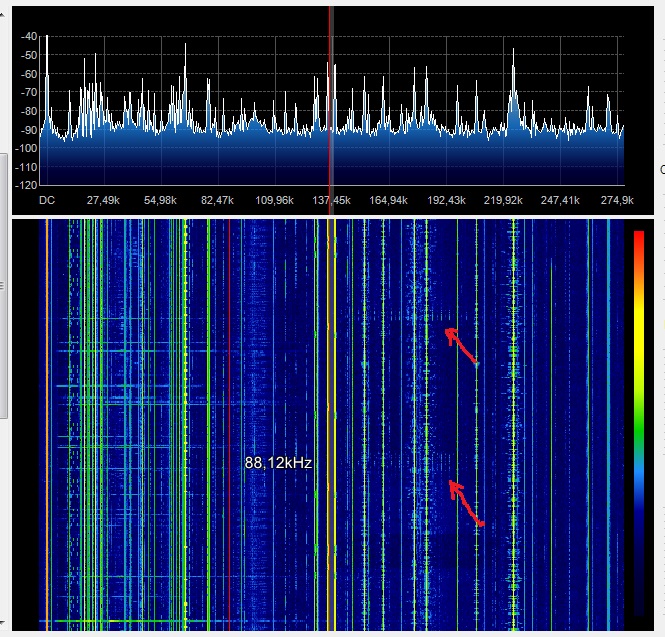The height and width of the screenshot is (637, 665).
Task: Click the "219,92k" frequency label
Action: pyautogui.click(x=503, y=200)
